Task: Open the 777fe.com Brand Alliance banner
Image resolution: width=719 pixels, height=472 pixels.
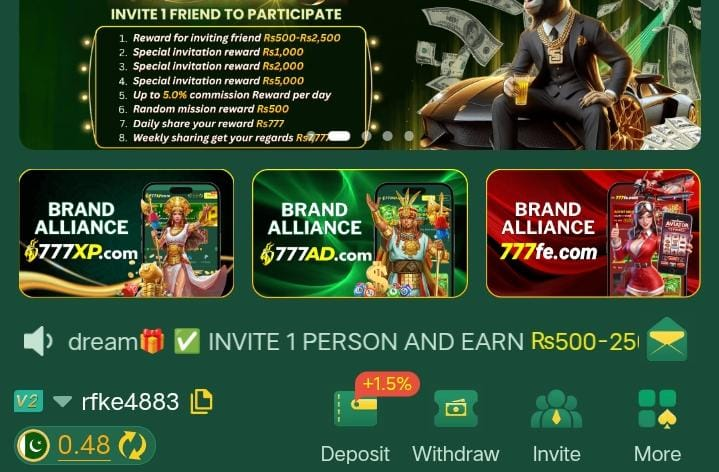Action: pos(593,233)
